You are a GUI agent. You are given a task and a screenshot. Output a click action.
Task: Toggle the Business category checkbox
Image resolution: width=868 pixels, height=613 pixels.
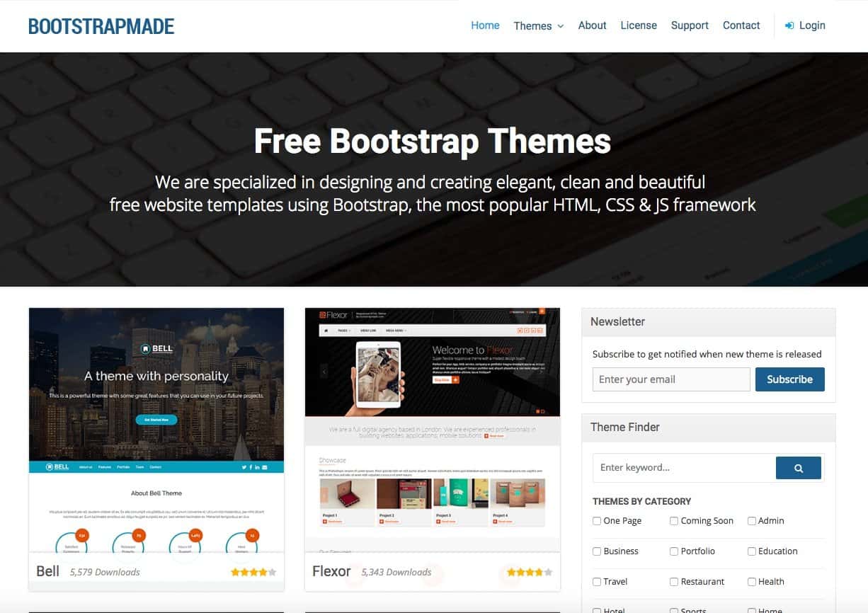point(597,551)
